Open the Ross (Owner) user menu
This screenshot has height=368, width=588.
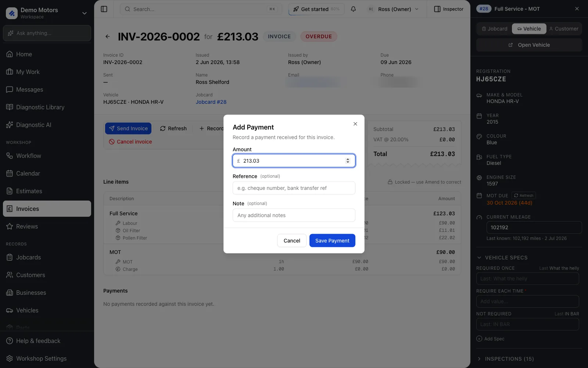(x=394, y=9)
